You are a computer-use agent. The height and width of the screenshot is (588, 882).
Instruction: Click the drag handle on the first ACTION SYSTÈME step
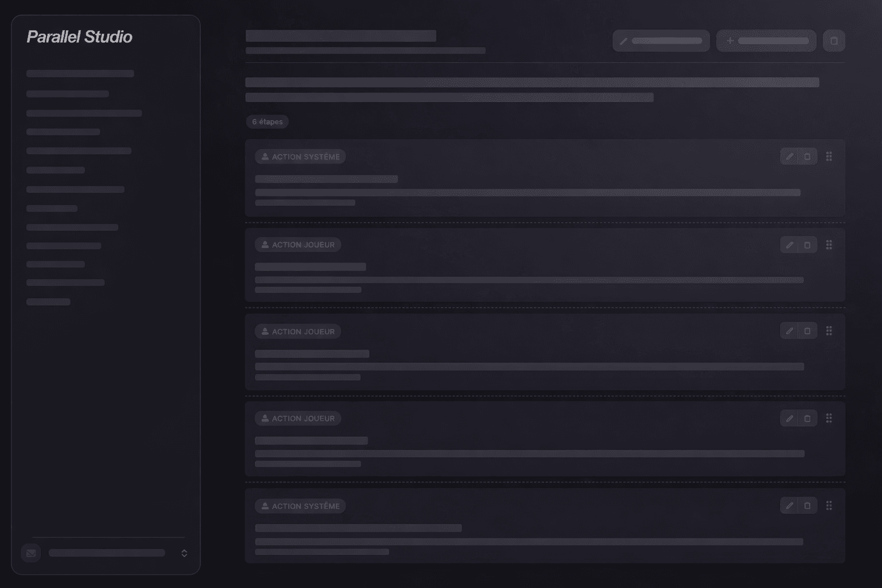pos(829,157)
